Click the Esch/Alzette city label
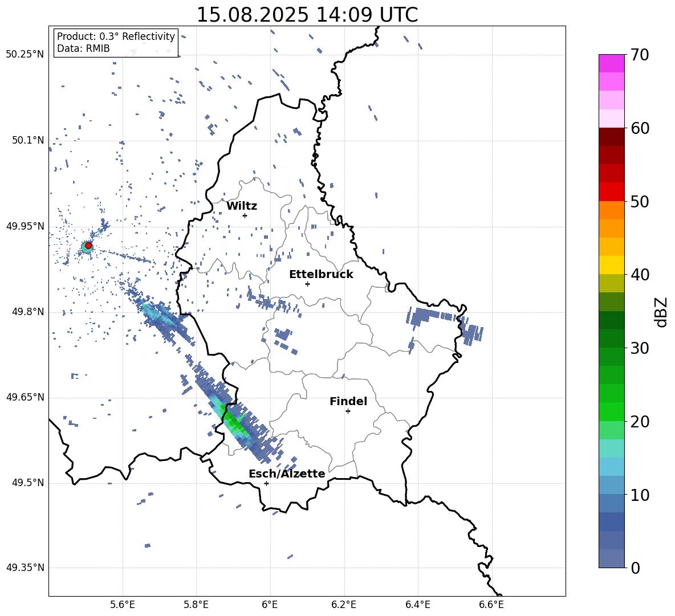 coord(287,474)
